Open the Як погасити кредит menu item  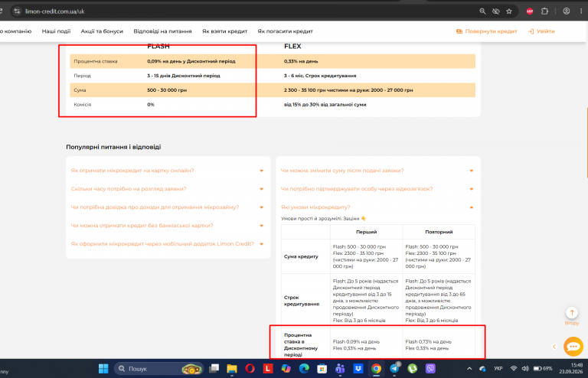285,31
